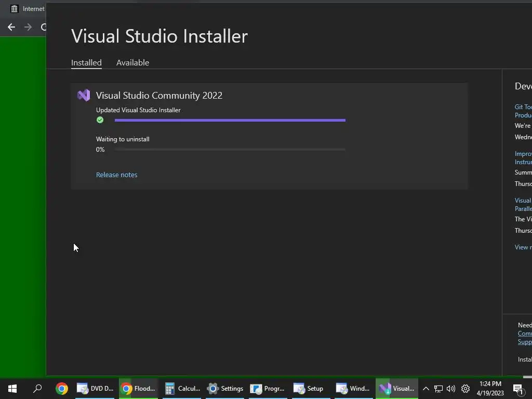Open the Calculator taskbar button
532x399 pixels.
182,389
